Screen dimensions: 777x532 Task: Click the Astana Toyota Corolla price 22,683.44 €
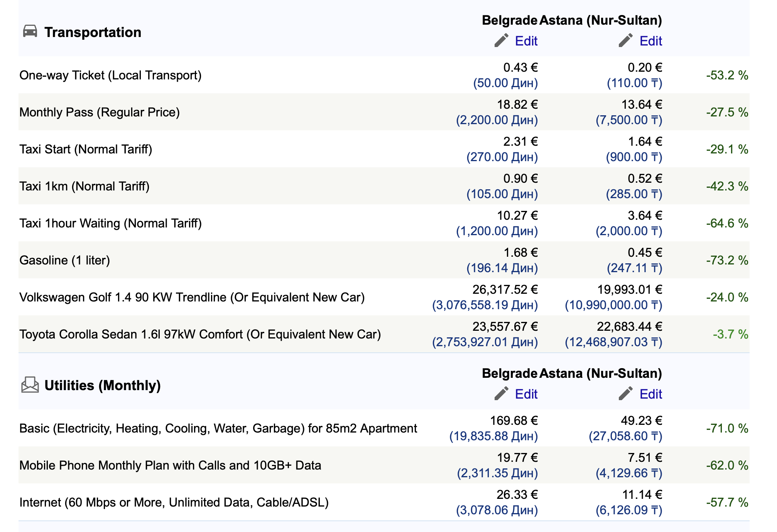(629, 327)
